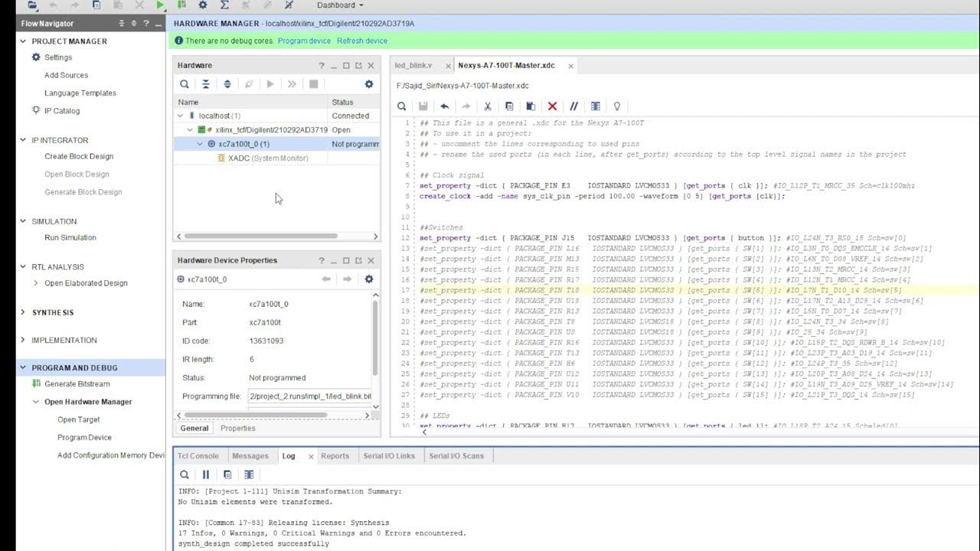Screen dimensions: 980x551
Task: Expand IMPLEMENTATION section
Action: click(x=23, y=340)
